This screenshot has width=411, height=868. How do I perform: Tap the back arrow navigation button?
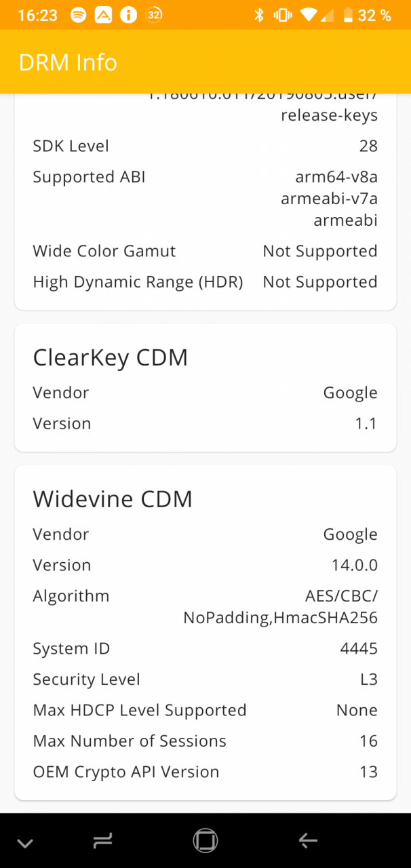point(308,841)
